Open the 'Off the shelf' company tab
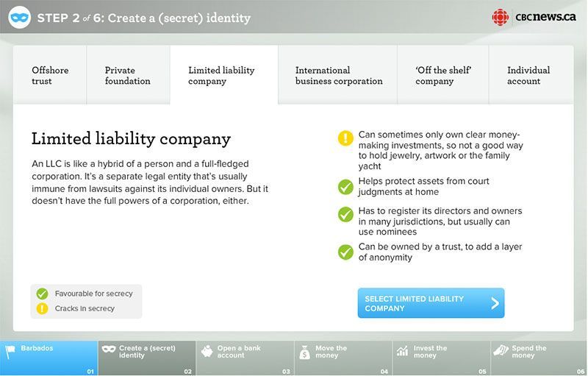 (x=443, y=75)
